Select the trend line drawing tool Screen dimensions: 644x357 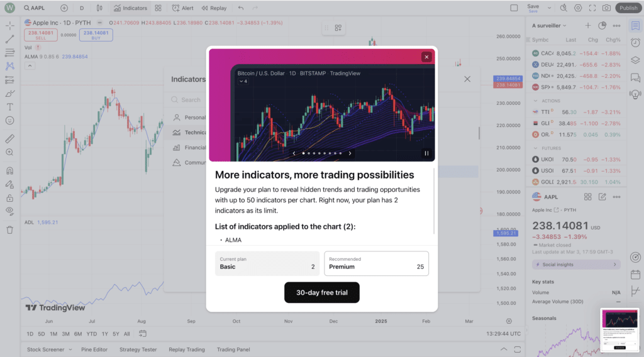tap(9, 39)
